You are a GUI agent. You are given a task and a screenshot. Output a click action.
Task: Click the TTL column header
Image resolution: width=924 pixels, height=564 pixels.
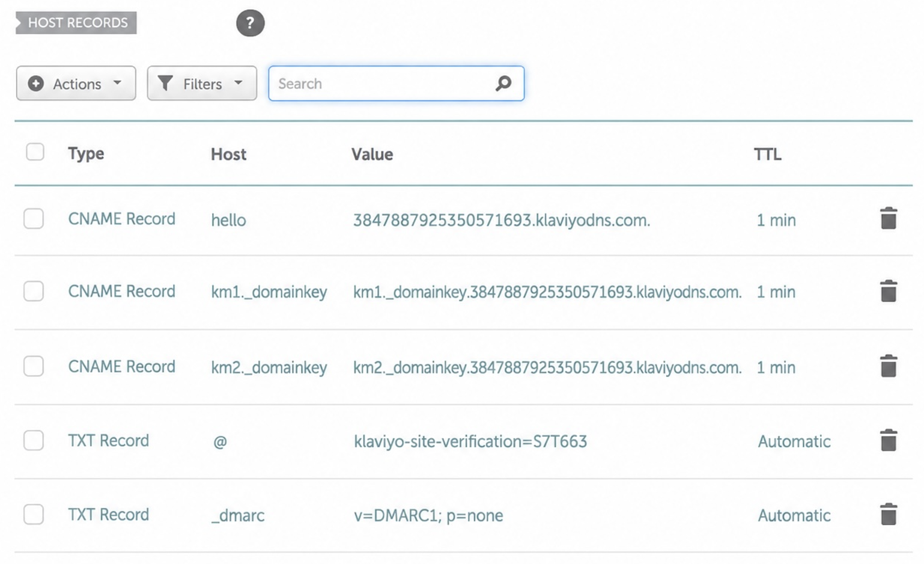[768, 155]
